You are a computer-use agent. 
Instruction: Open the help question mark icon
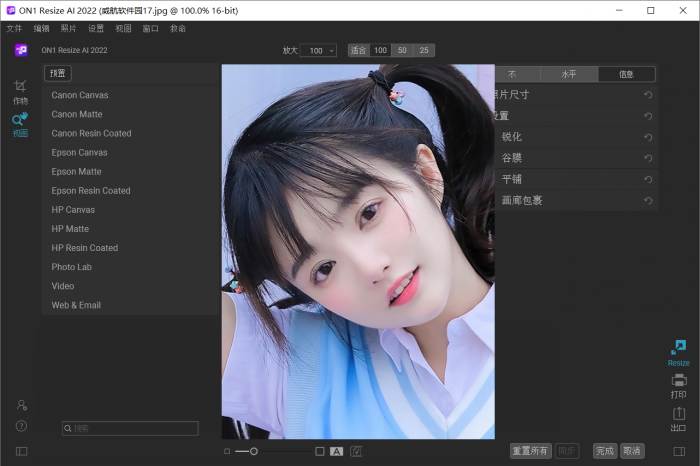[21, 426]
